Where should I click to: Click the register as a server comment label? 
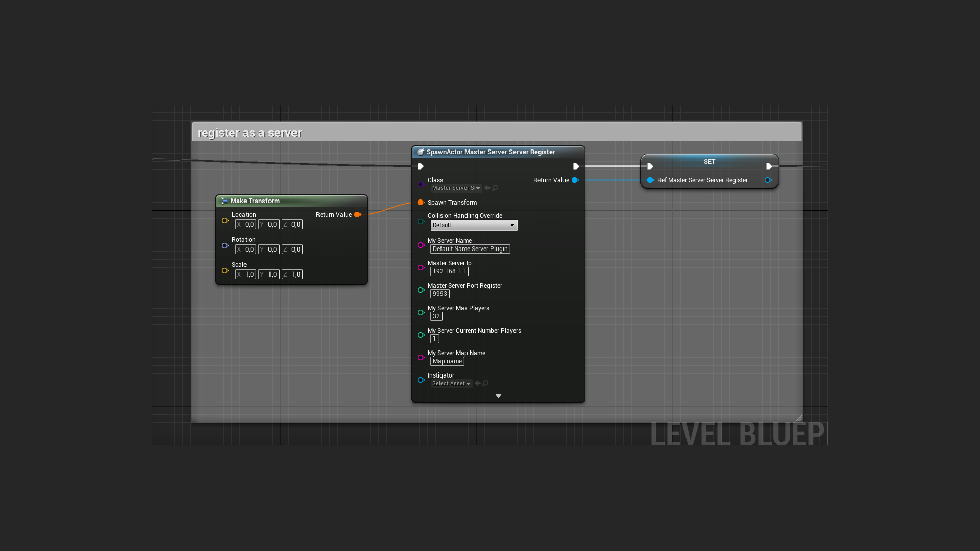[250, 132]
